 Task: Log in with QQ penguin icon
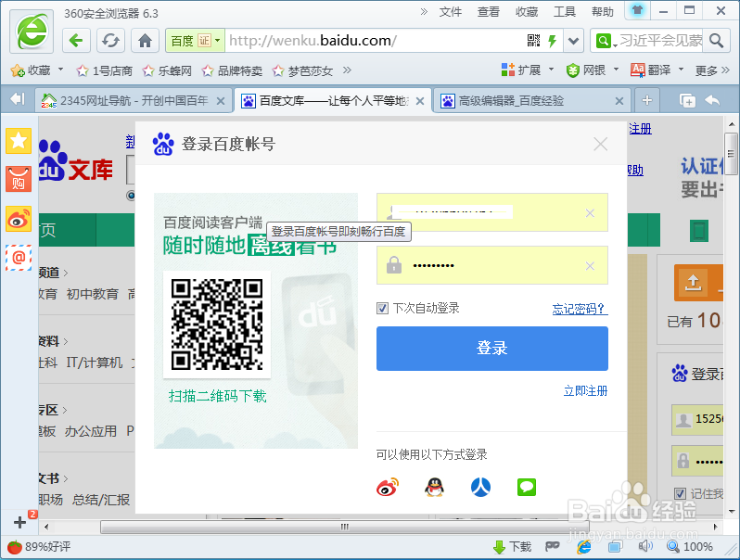pyautogui.click(x=434, y=487)
